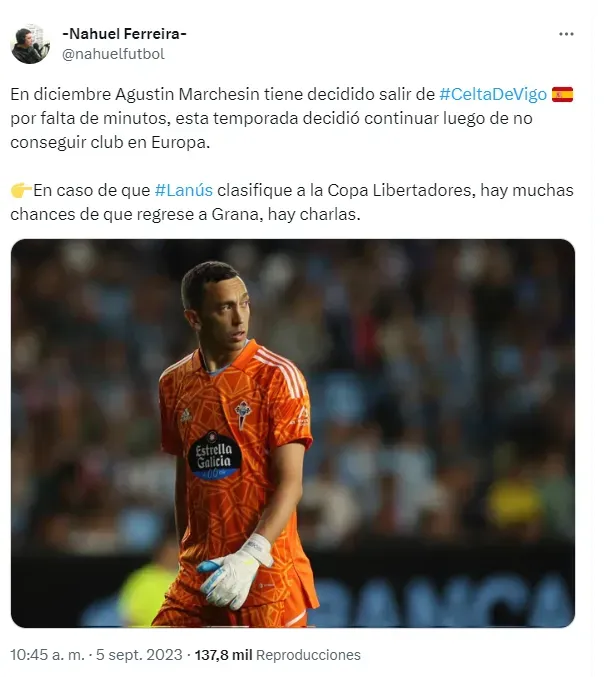Click the 5 sept. 2023 date
Viewport: 606px width, 677px height.
coord(139,655)
